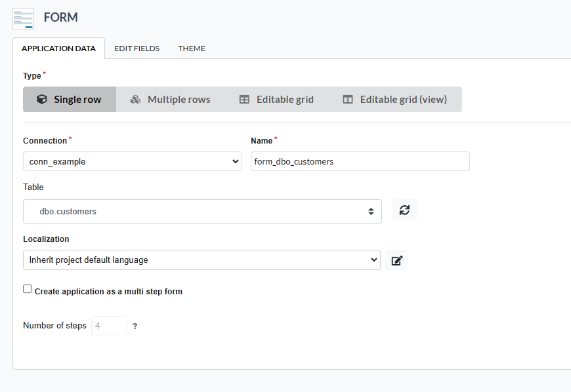Click the help icon beside Number of steps
Screen dimensions: 571x392
point(135,325)
